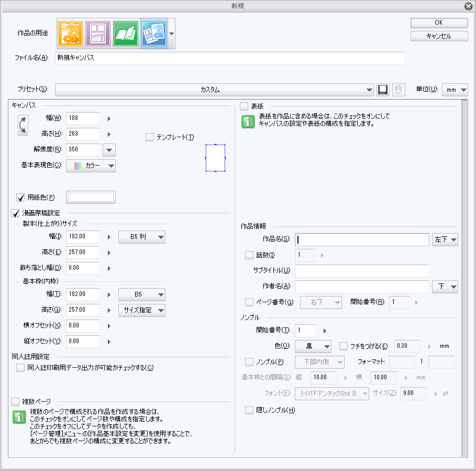Viewport: 476px width, 471px height.
Task: Enable the 同人誌印刷用データ出力 check checkbox
Action: (20, 368)
